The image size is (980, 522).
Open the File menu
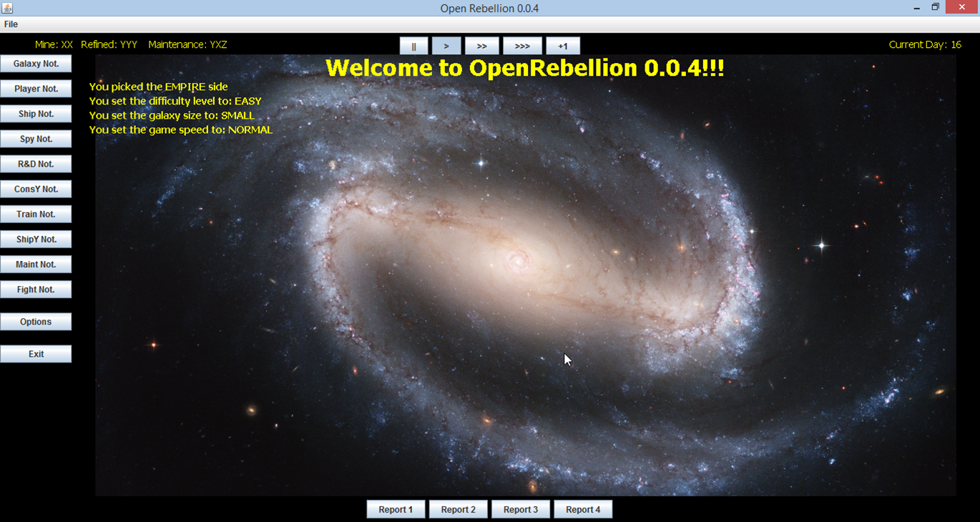coord(11,24)
